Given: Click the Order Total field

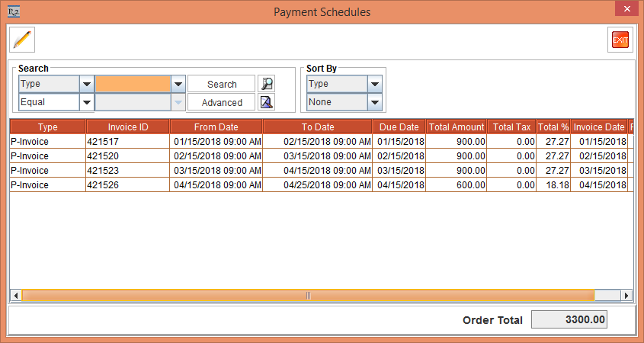Looking at the screenshot, I should [569, 320].
